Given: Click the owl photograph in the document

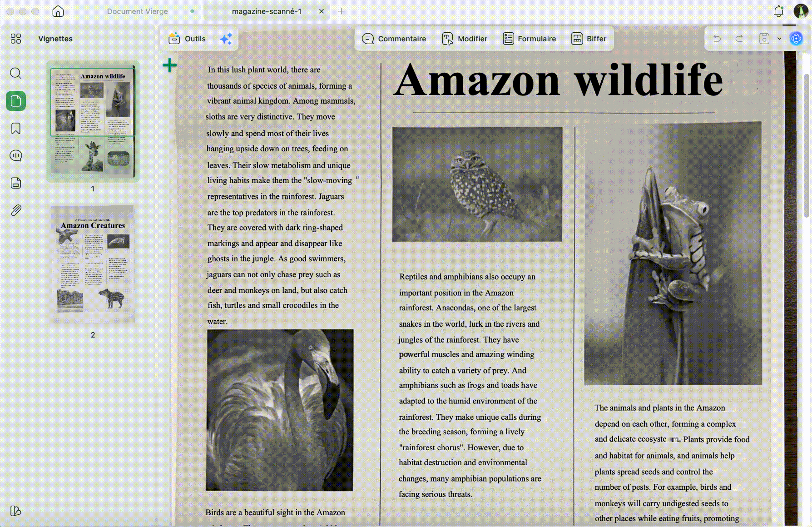Looking at the screenshot, I should coord(477,184).
